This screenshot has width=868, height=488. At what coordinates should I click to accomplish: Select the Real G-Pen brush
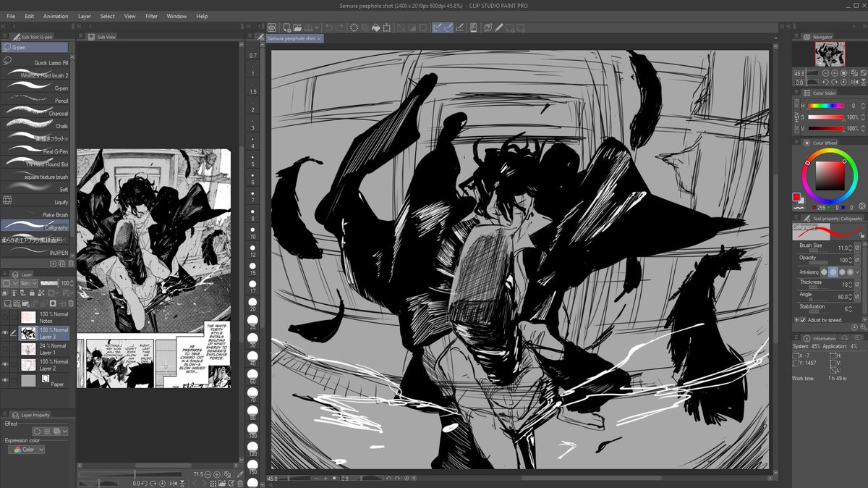tap(35, 151)
